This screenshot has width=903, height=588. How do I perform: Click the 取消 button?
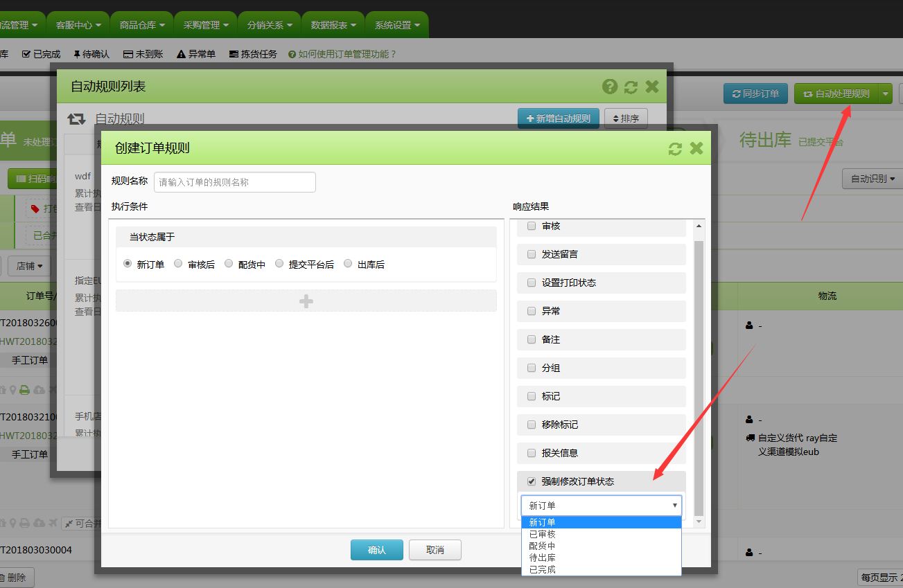tap(435, 550)
